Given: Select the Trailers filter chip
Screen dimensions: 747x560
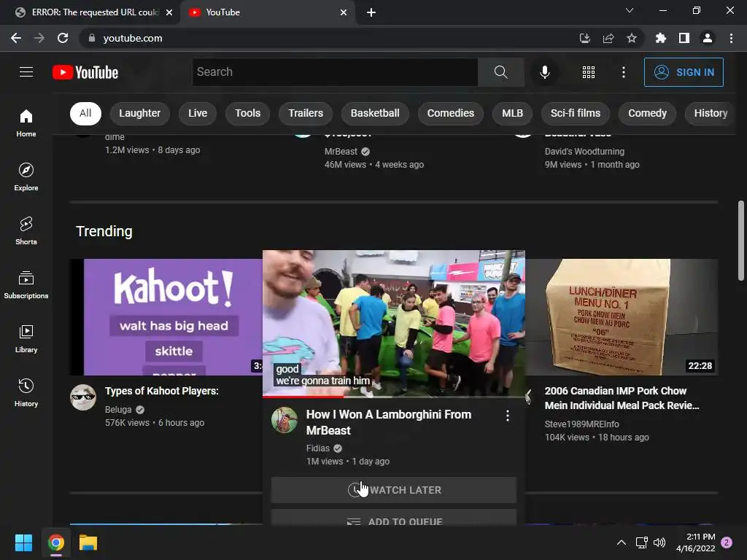Looking at the screenshot, I should (x=306, y=113).
